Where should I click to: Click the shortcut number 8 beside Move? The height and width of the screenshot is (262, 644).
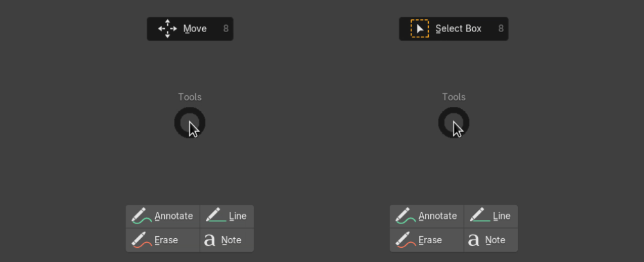tap(226, 29)
